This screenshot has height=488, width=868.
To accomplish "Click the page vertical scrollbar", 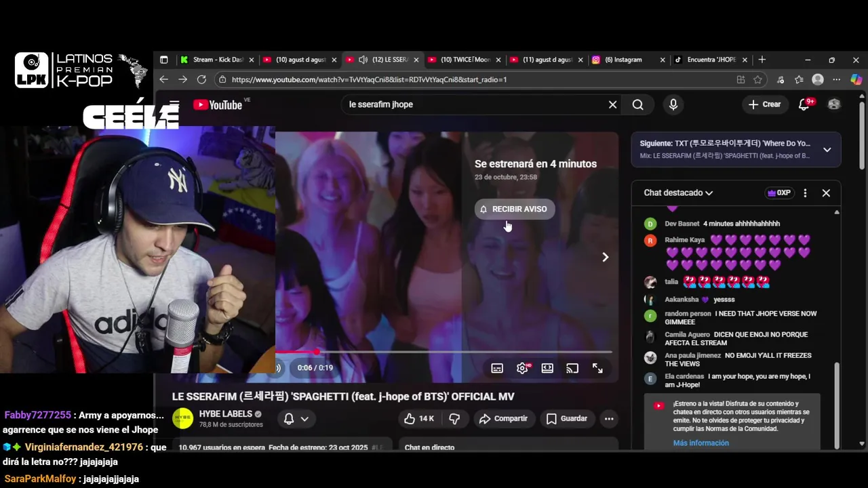I will click(x=862, y=136).
